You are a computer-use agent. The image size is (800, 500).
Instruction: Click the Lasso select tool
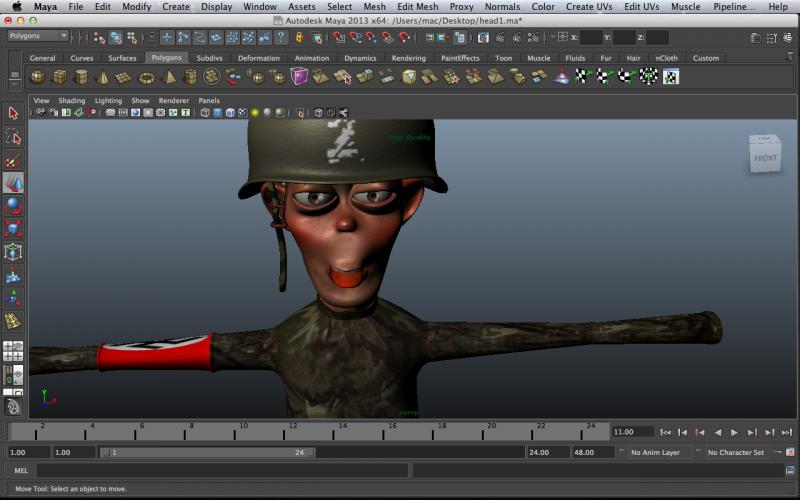[13, 136]
